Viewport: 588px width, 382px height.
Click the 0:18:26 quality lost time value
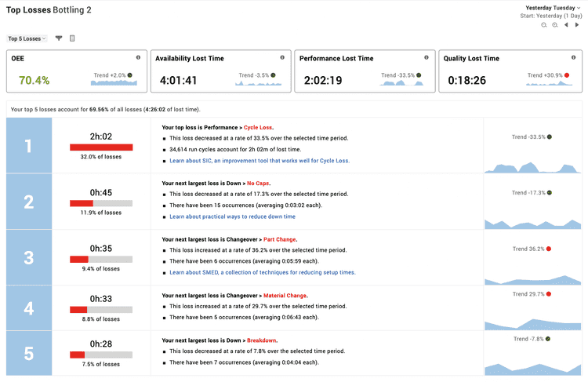point(467,80)
